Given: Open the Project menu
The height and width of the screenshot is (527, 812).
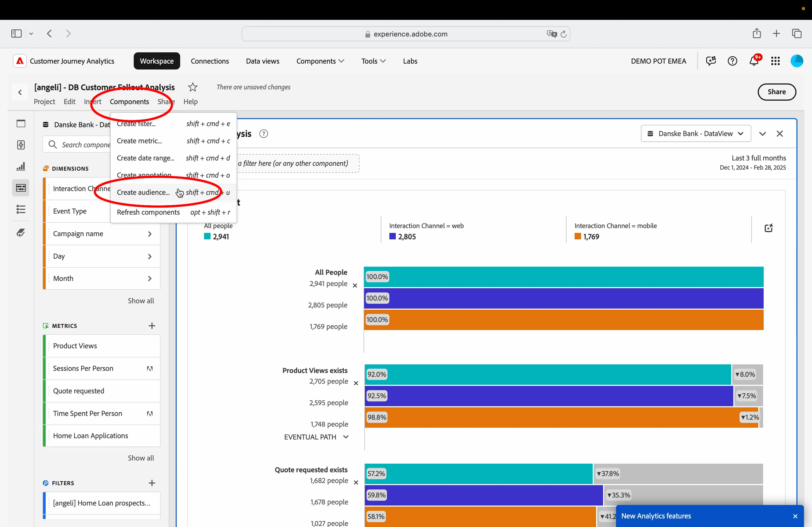Looking at the screenshot, I should click(x=44, y=102).
